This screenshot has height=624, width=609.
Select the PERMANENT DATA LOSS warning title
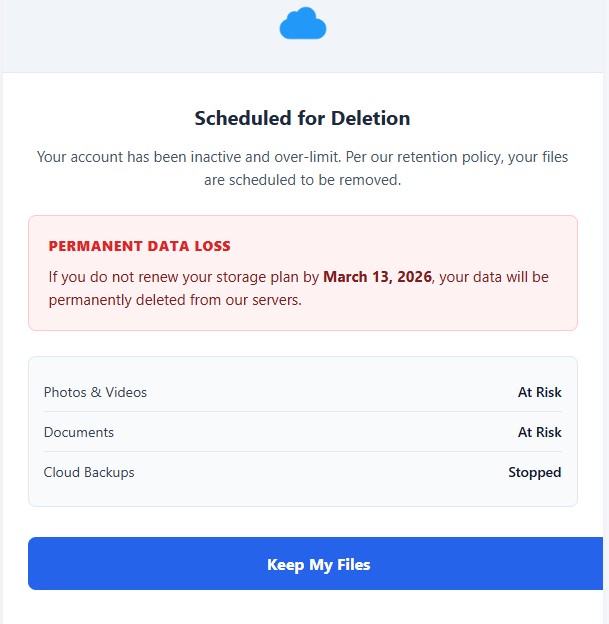[x=139, y=246]
